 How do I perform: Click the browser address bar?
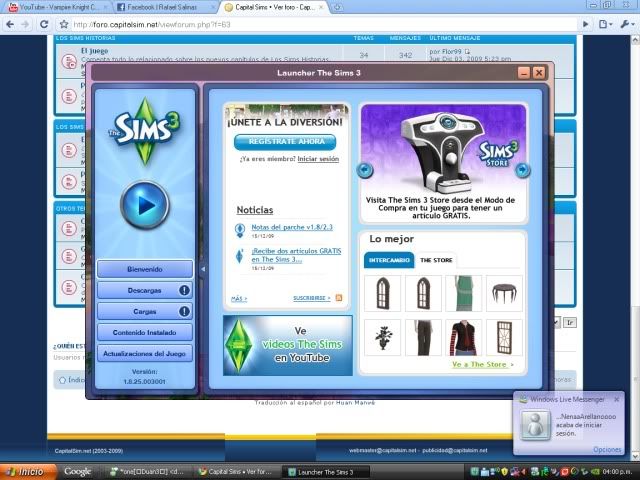(322, 24)
